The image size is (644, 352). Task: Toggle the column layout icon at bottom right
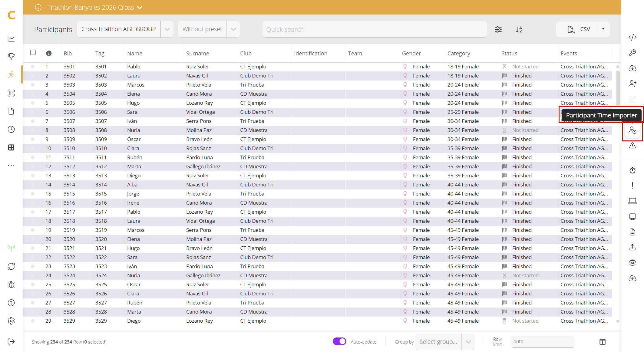tap(603, 342)
